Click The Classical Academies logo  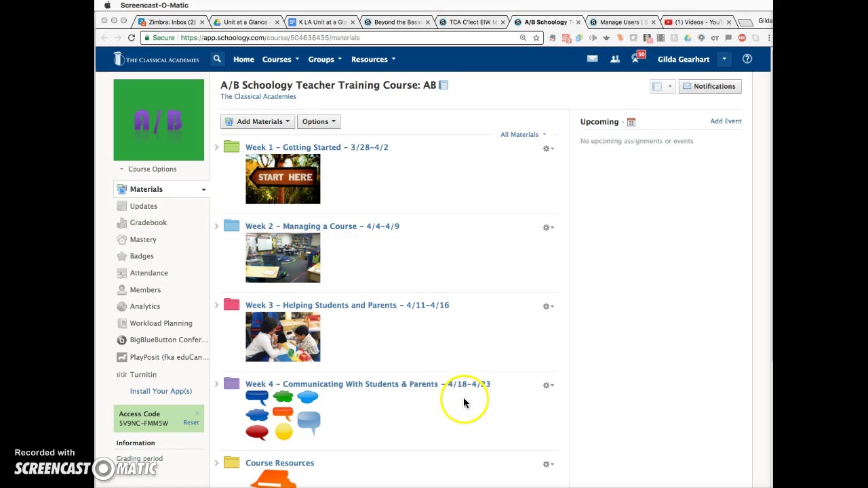[157, 59]
